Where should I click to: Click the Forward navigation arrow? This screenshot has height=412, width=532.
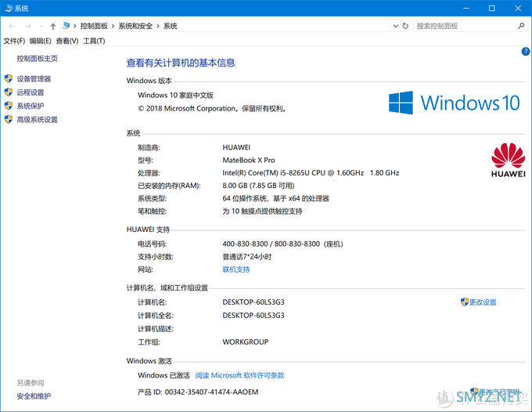[x=28, y=26]
